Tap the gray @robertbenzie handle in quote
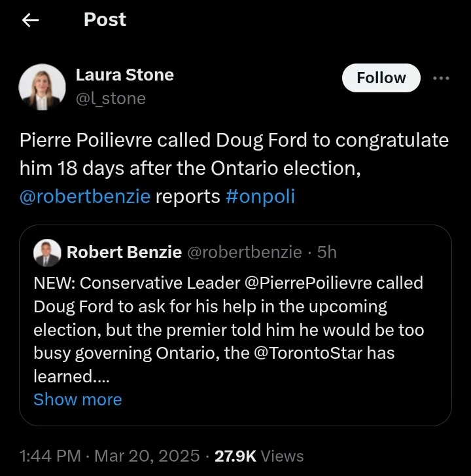Viewport: 471px width, 476px height. click(245, 252)
